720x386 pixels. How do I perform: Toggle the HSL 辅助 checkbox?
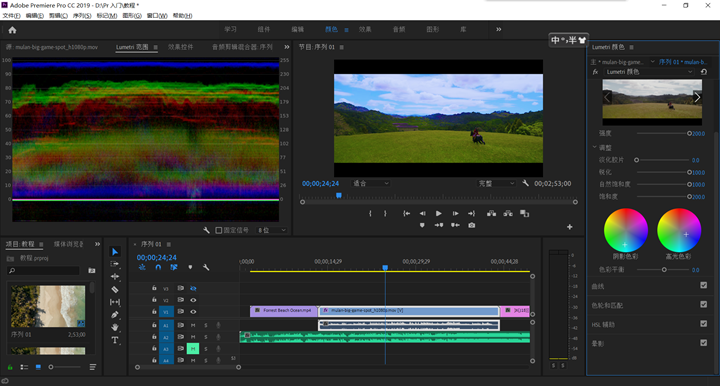703,324
